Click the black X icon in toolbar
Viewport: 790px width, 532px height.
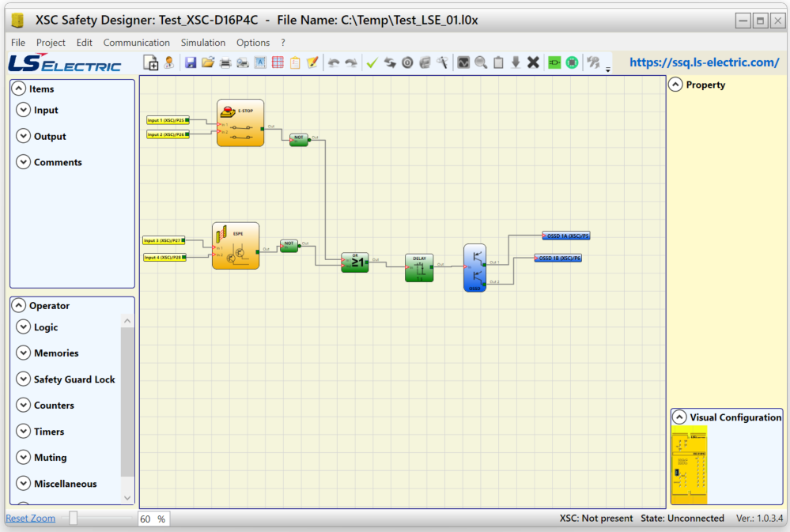click(533, 62)
